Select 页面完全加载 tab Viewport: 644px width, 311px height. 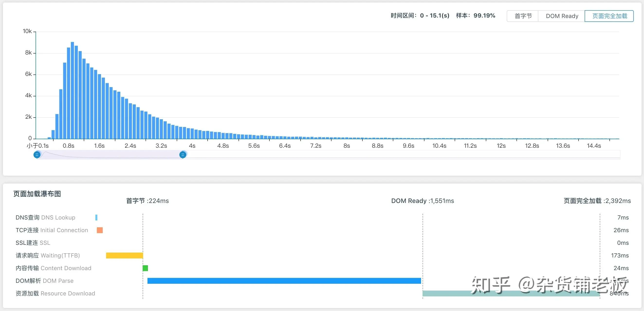click(x=609, y=16)
